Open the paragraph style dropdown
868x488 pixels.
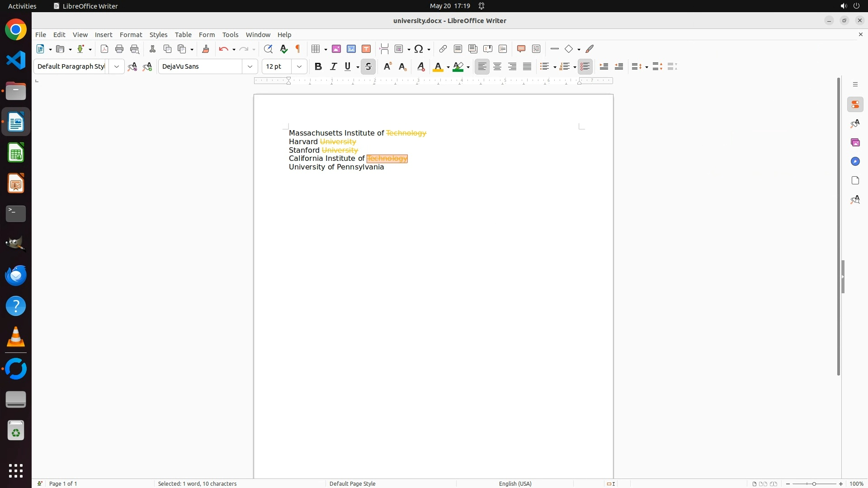(117, 67)
